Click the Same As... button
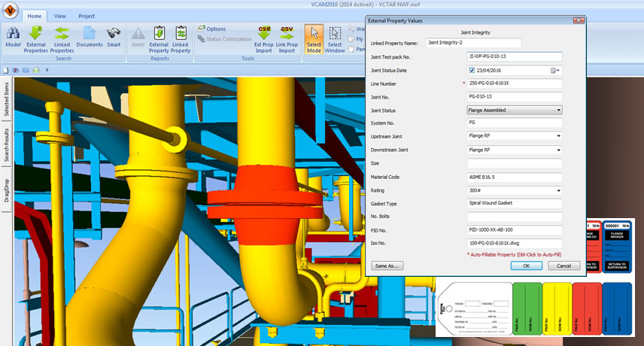 point(387,266)
